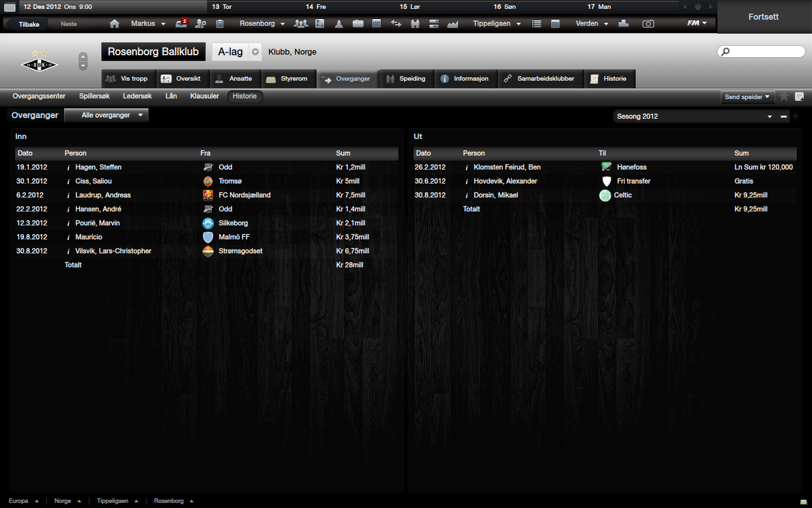
Task: Open the player profile card icon
Action: point(320,23)
